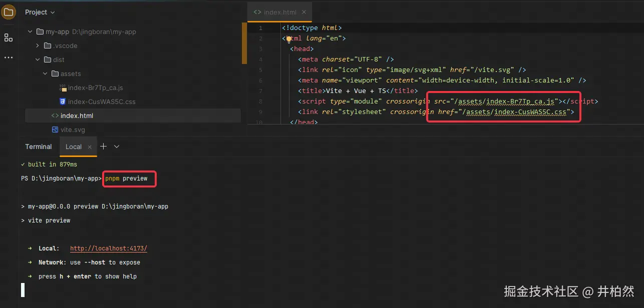Click the 'pnpm preview' command text
The image size is (644, 308).
(126, 178)
